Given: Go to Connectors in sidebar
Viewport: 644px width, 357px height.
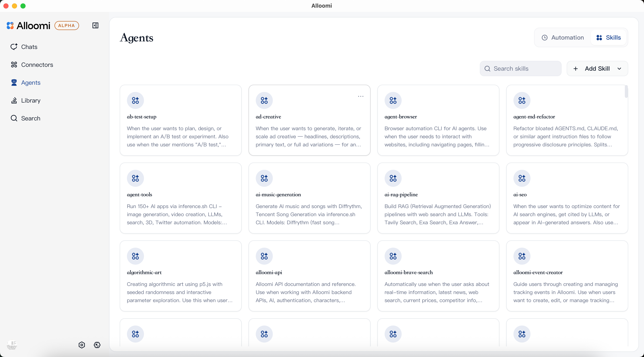Looking at the screenshot, I should 37,65.
